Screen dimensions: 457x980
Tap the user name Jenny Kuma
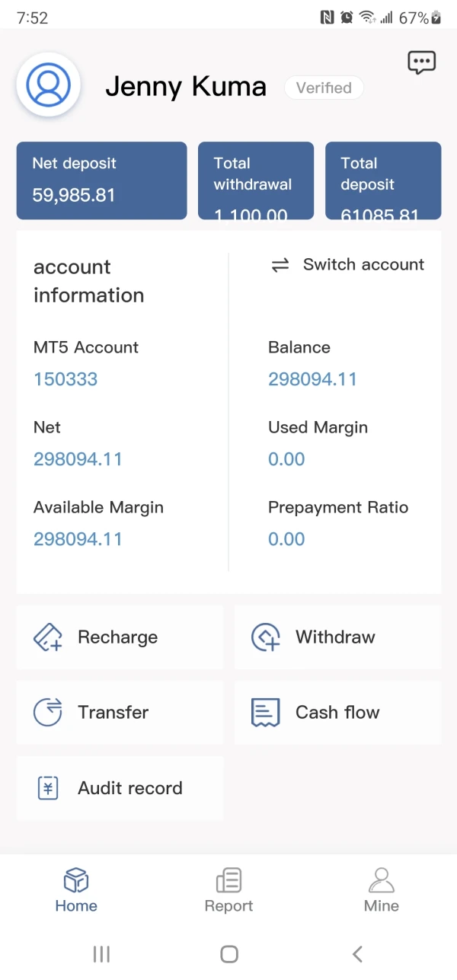tap(186, 87)
